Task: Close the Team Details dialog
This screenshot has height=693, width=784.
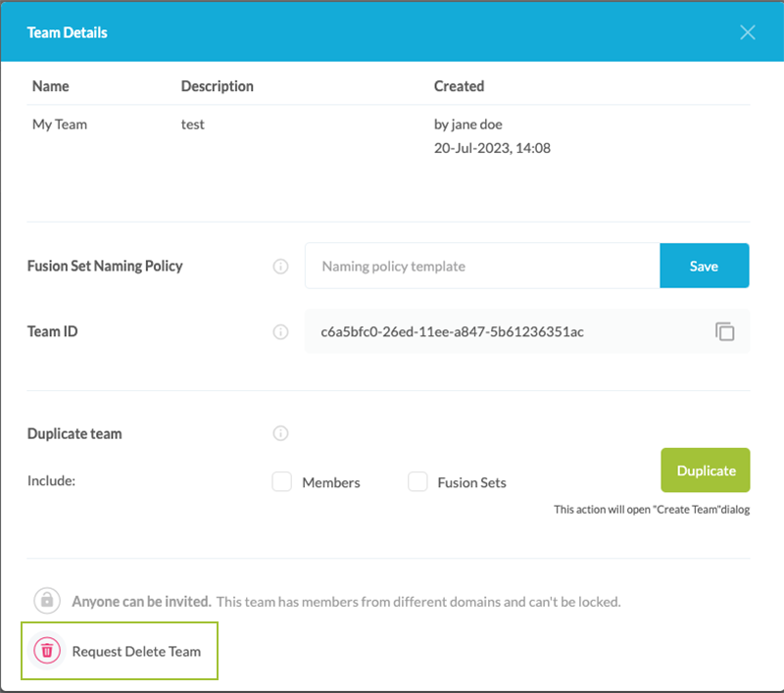Action: (x=748, y=32)
